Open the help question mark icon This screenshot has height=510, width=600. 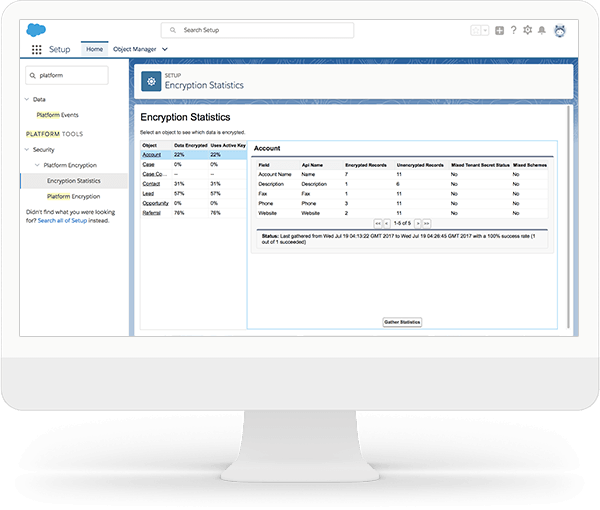click(x=514, y=30)
